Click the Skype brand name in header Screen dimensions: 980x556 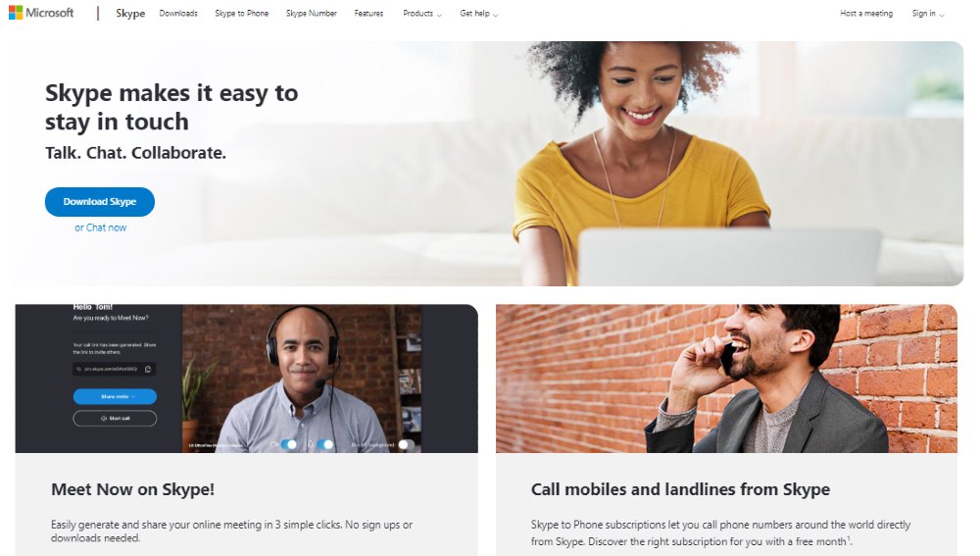click(x=130, y=13)
